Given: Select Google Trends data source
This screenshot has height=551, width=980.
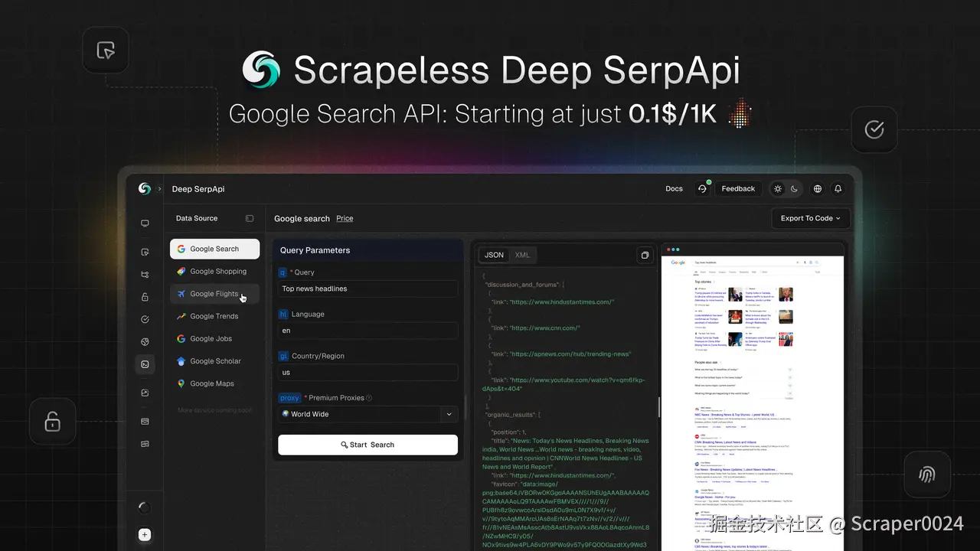Looking at the screenshot, I should (x=214, y=316).
